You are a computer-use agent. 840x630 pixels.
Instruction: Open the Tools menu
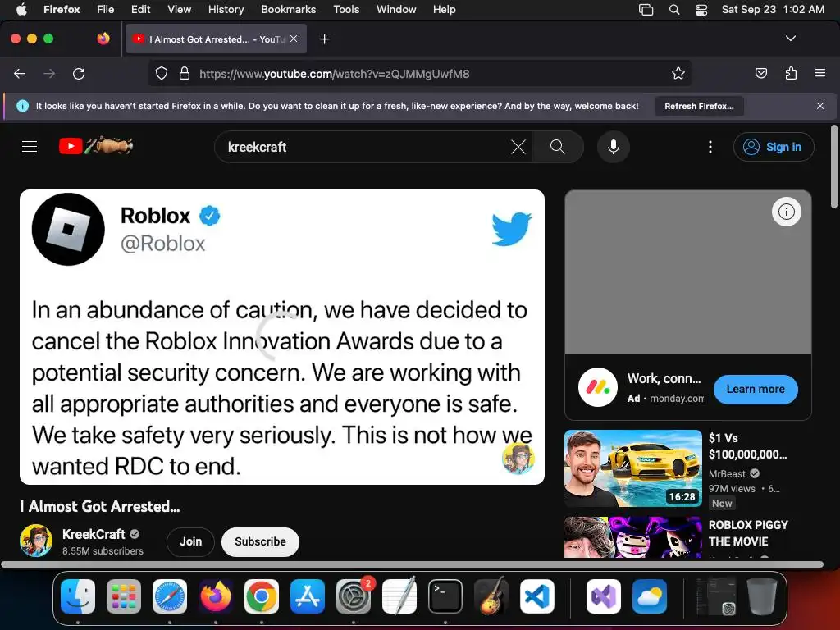[346, 10]
